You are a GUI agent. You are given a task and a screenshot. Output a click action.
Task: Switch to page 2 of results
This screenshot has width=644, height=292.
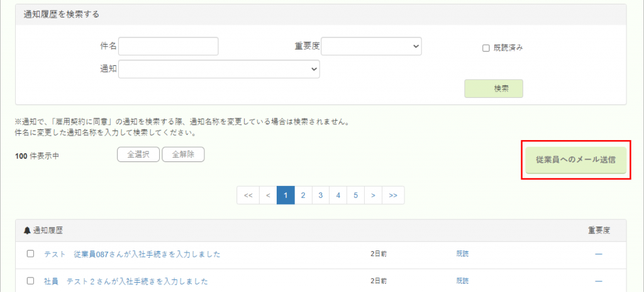click(303, 195)
